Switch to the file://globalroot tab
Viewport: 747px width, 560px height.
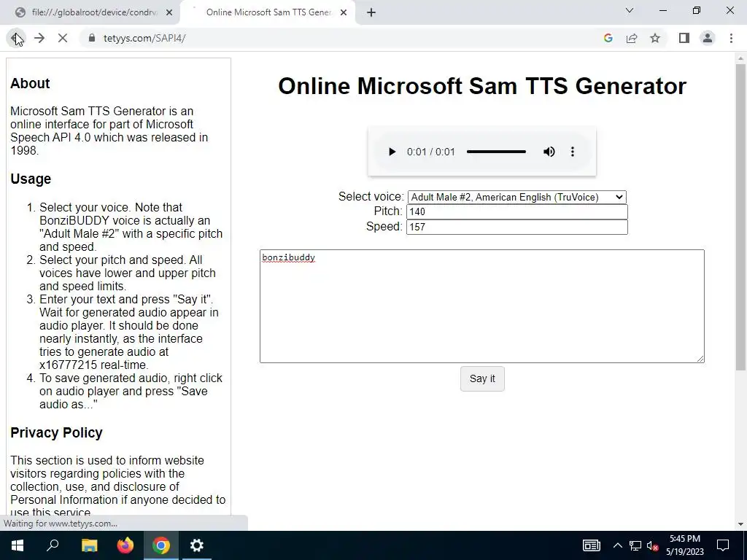tap(90, 12)
